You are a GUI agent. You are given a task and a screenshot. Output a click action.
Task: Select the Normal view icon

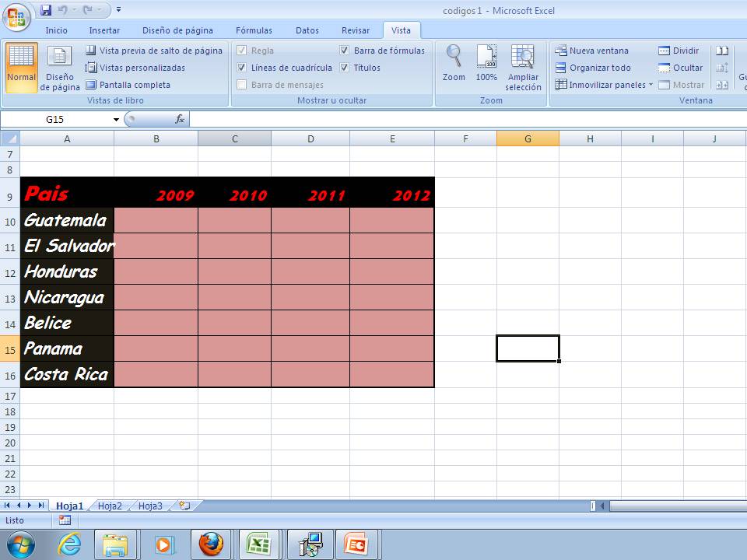tap(21, 68)
